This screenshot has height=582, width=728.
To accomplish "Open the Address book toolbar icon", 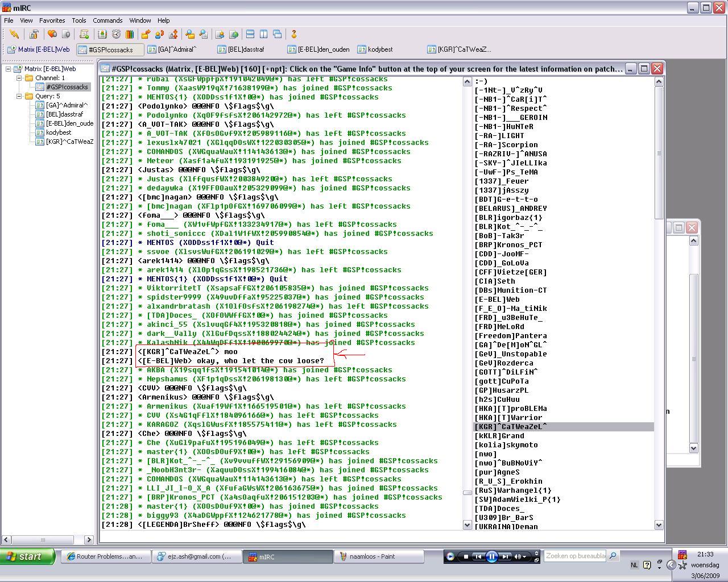I will [102, 35].
